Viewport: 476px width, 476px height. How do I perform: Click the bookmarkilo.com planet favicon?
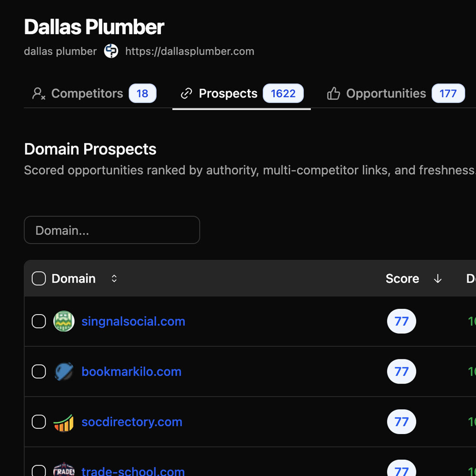63,372
